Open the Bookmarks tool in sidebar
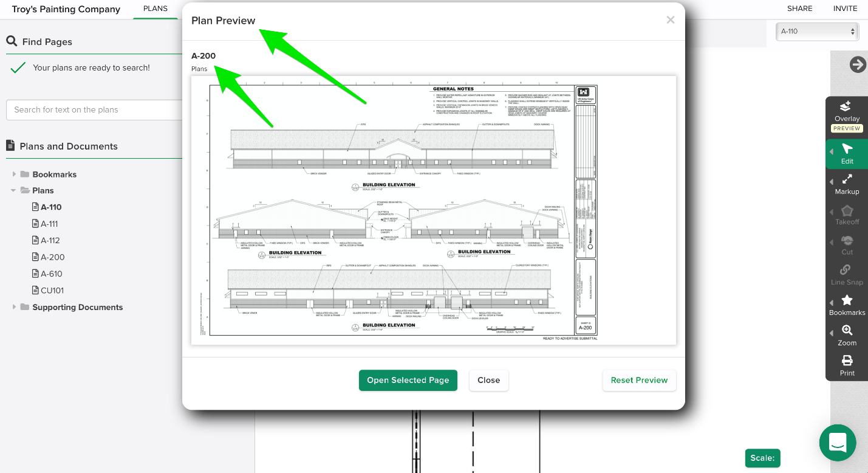 coord(847,305)
